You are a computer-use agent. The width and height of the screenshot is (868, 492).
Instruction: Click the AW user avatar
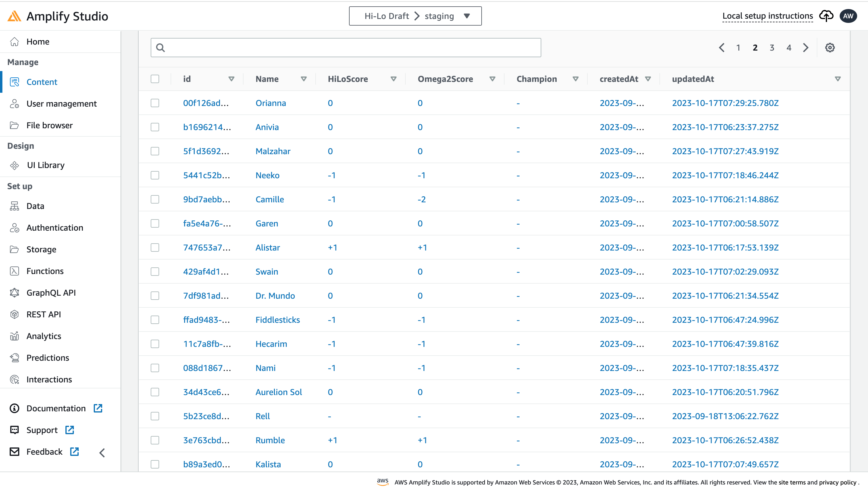848,16
